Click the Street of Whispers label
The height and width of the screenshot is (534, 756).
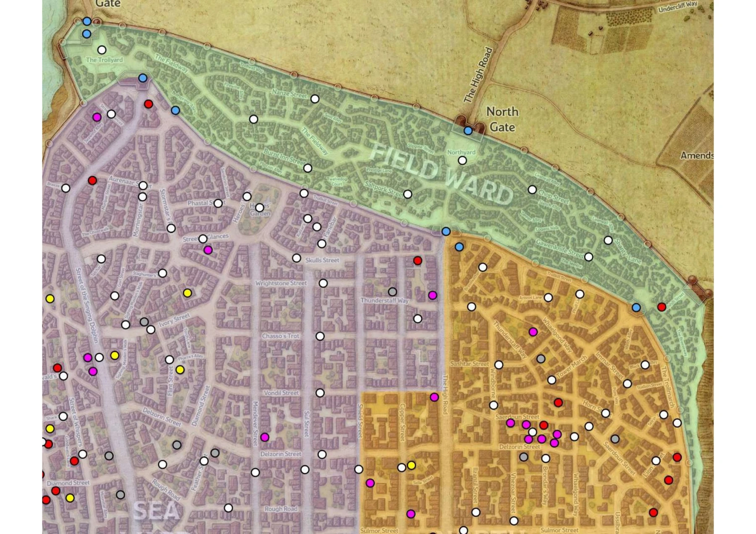coord(75,421)
